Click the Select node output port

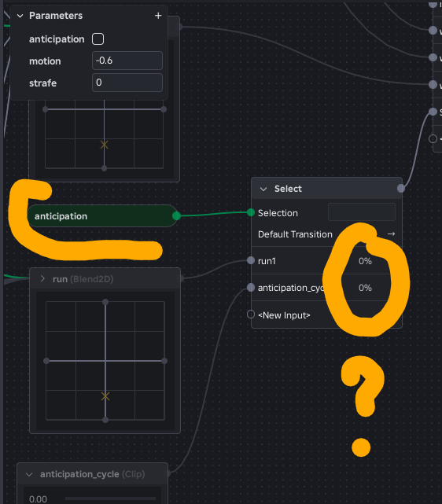401,189
